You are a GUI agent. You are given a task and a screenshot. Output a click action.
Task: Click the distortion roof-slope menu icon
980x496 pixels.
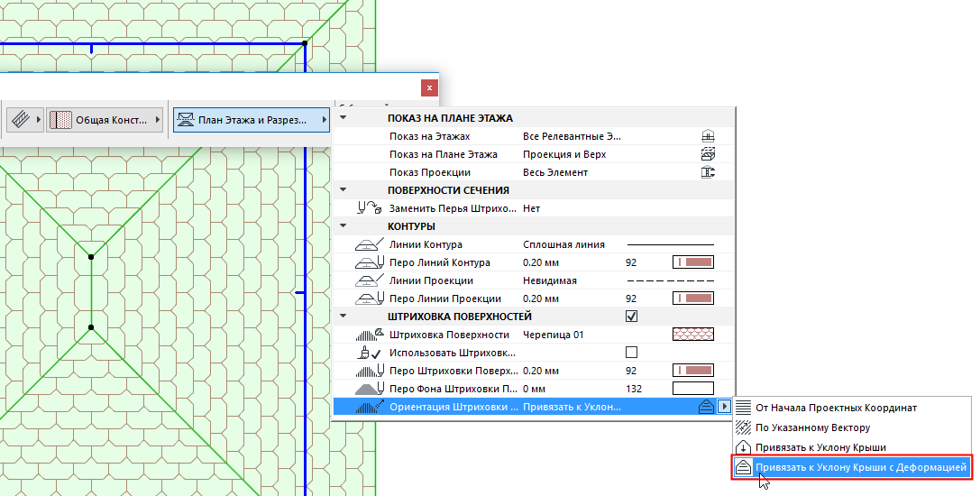coord(743,467)
